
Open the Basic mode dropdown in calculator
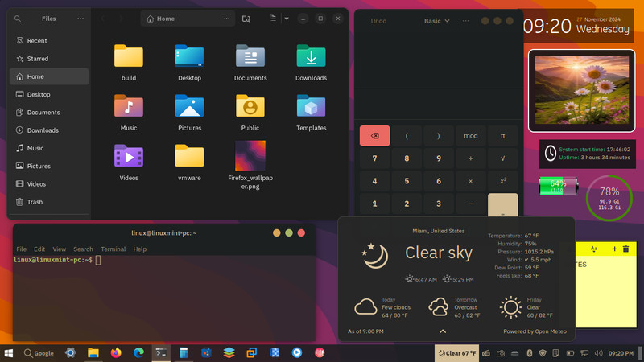point(436,21)
